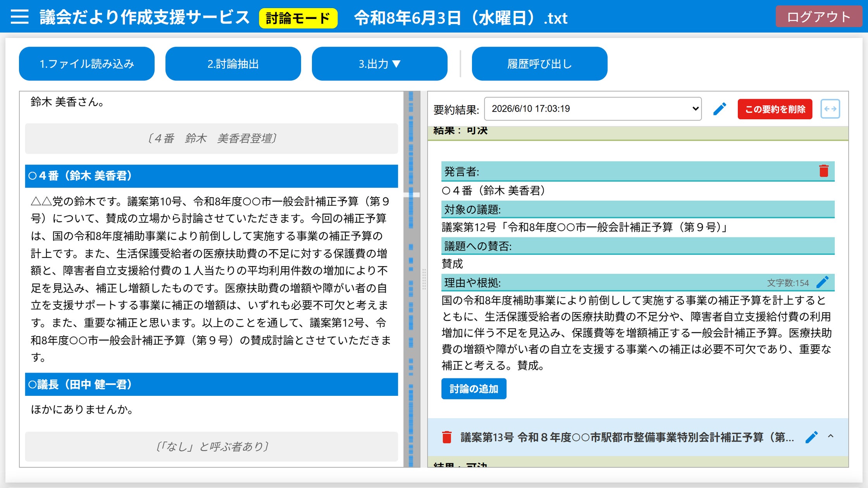The width and height of the screenshot is (868, 488).
Task: Click the この要約を削除 button
Action: tap(775, 109)
